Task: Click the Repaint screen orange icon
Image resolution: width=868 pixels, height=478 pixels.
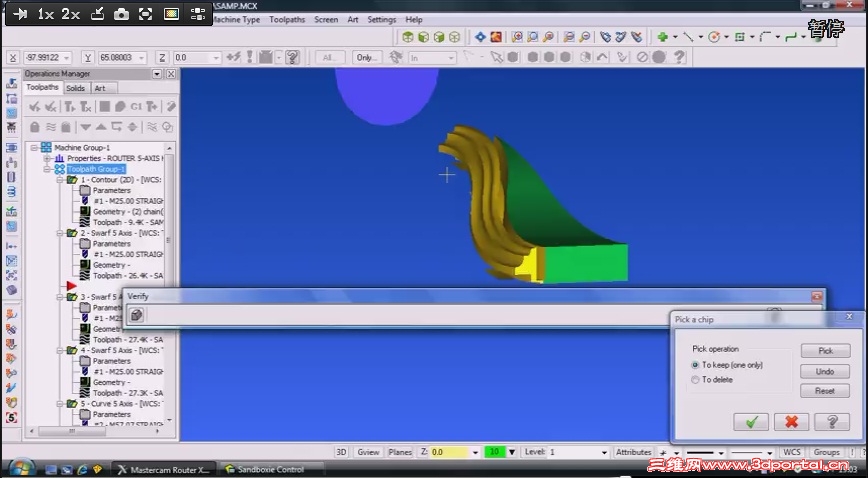Action: coord(496,37)
